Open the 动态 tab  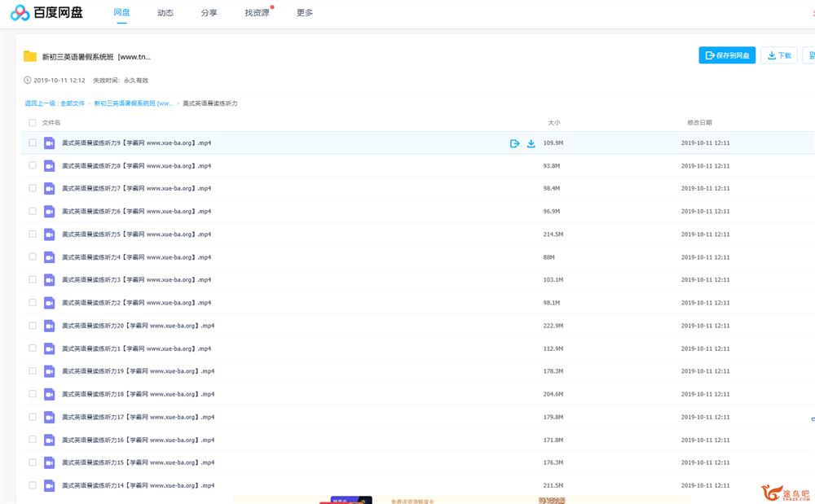[x=165, y=12]
